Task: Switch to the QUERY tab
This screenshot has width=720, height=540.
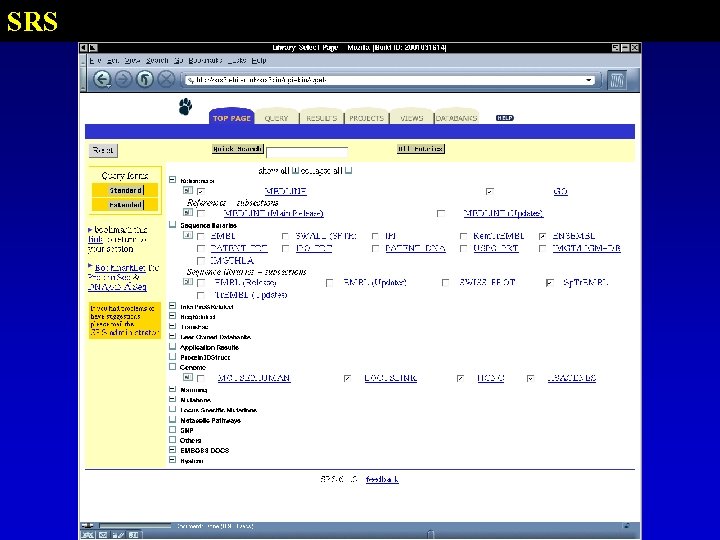Action: pos(276,118)
